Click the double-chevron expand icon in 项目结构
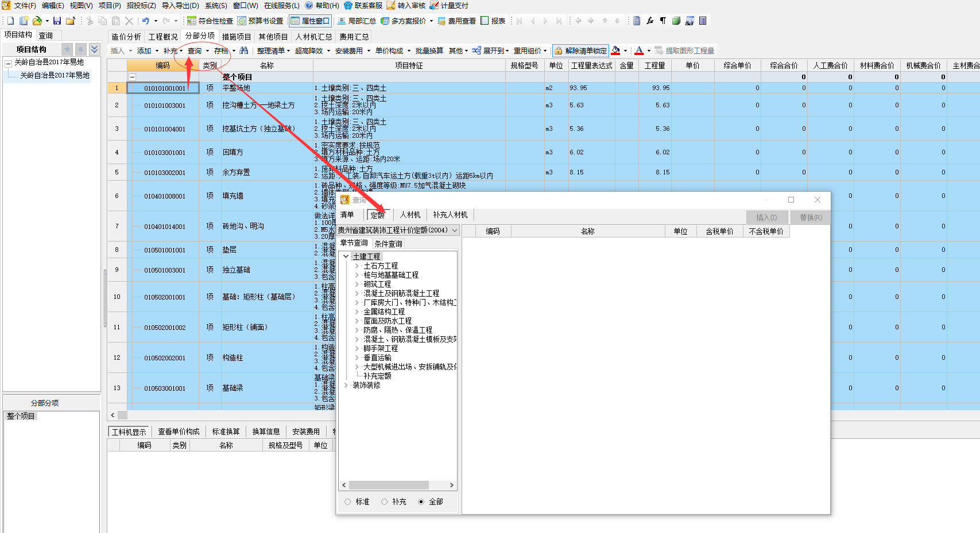 95,49
